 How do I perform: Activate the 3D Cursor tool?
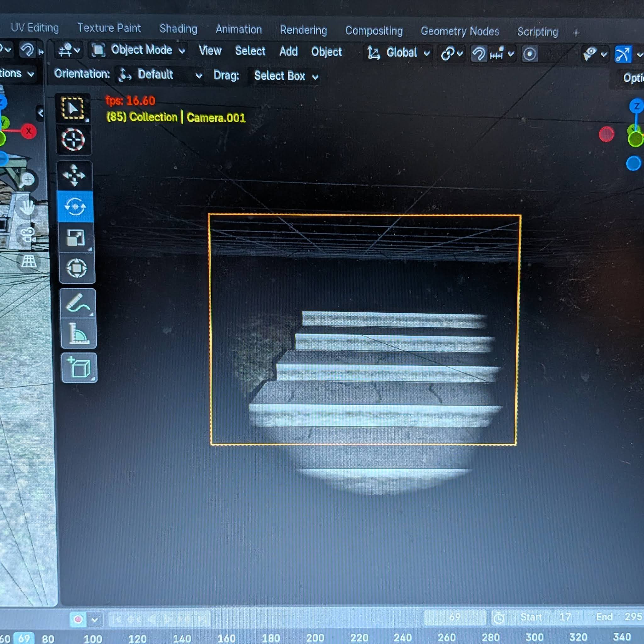[73, 140]
